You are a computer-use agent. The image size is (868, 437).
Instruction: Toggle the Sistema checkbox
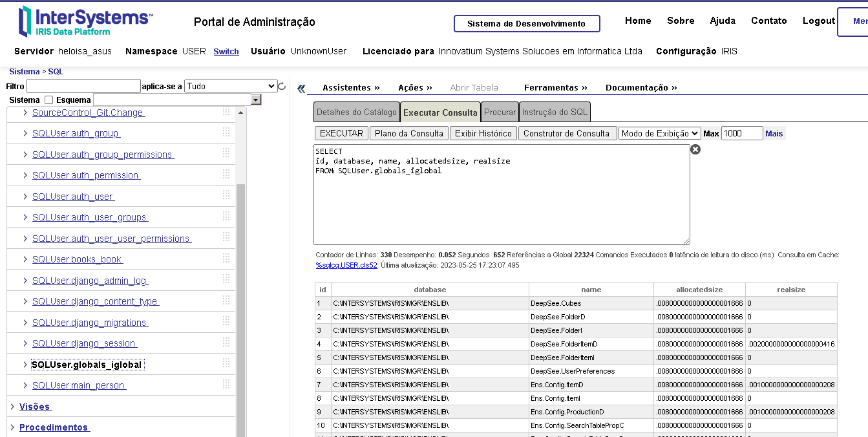click(48, 100)
